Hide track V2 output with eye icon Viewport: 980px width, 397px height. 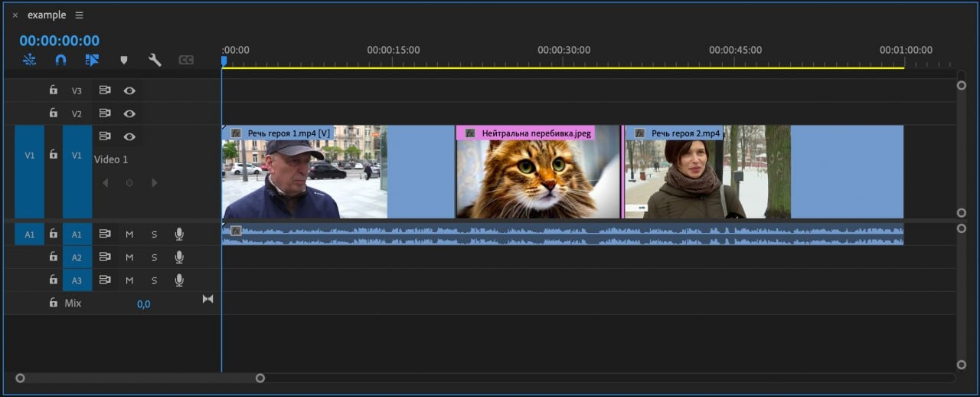[x=129, y=113]
